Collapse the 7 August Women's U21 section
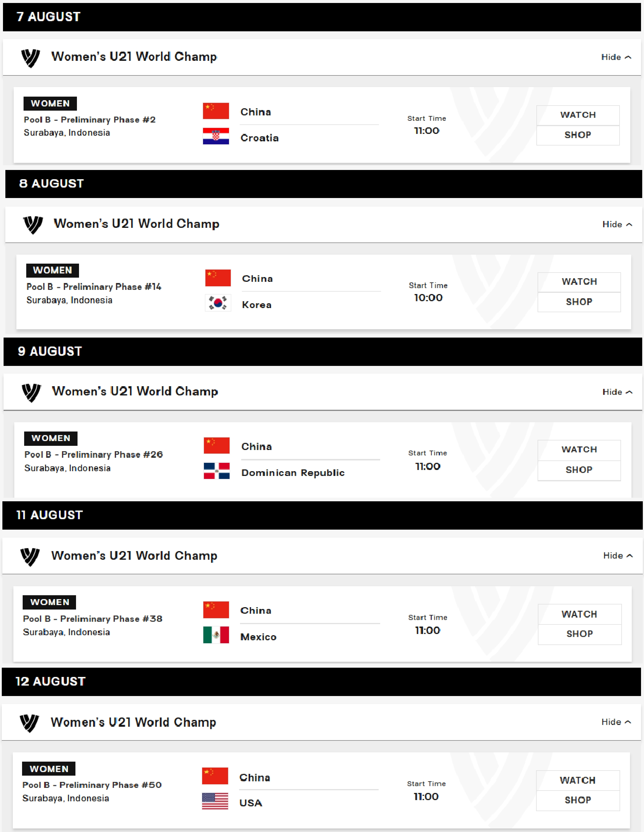 pos(616,57)
